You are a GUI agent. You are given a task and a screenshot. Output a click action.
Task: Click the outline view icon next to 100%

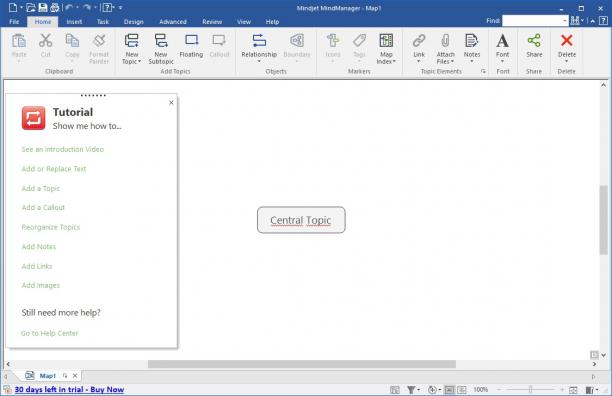[462, 389]
